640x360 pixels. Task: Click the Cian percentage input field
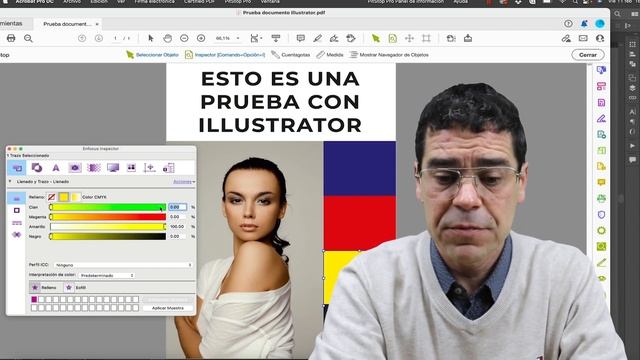pos(178,207)
